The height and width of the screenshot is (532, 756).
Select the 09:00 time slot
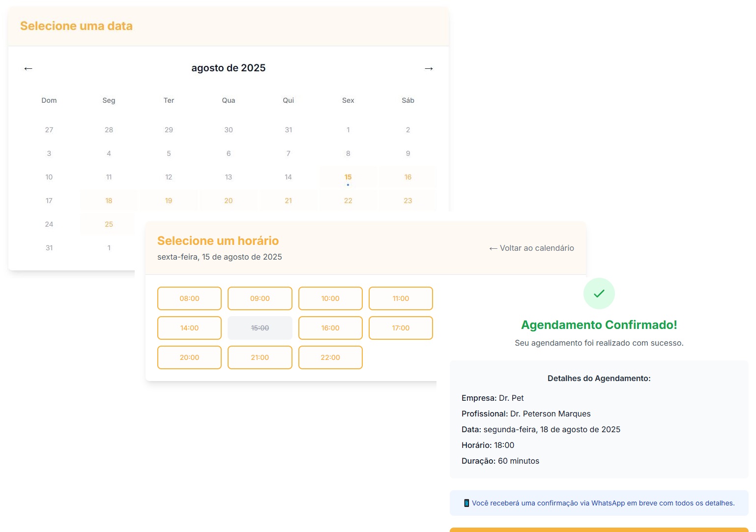pos(260,298)
